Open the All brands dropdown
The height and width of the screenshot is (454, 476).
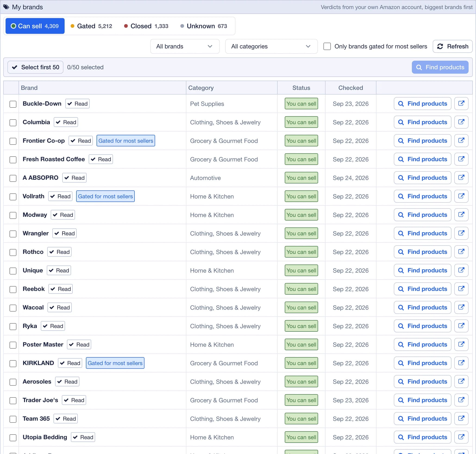click(x=185, y=46)
